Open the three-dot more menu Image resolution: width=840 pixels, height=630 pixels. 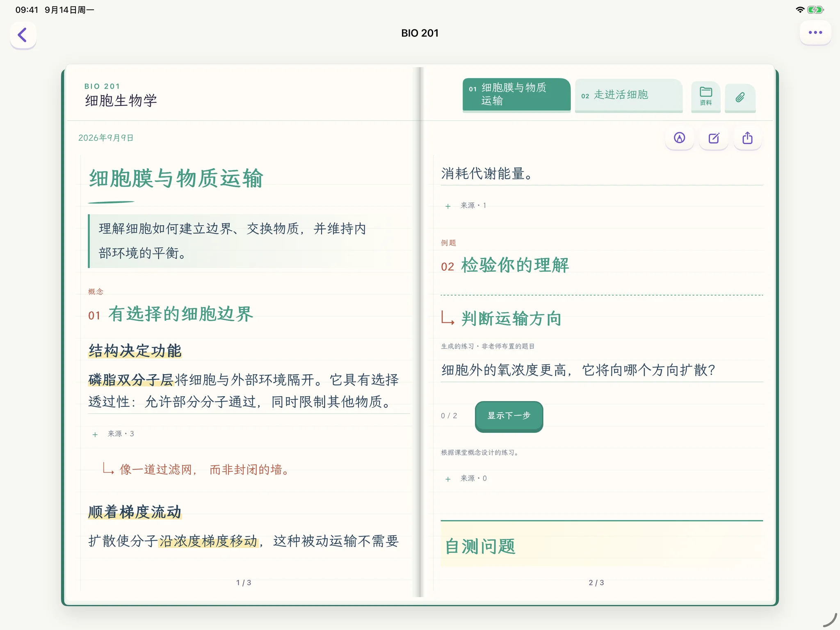click(815, 32)
